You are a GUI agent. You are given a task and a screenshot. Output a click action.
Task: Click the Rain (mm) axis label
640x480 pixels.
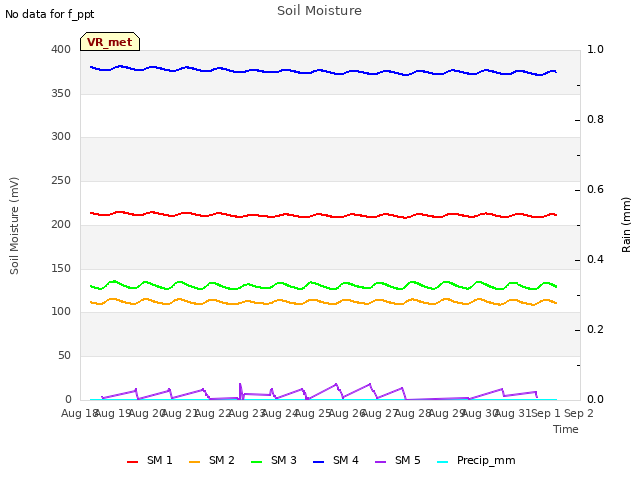click(626, 225)
